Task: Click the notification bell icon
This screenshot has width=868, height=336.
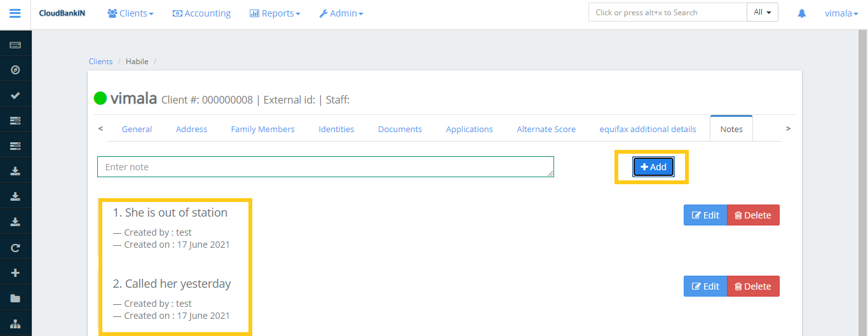Action: (x=801, y=13)
